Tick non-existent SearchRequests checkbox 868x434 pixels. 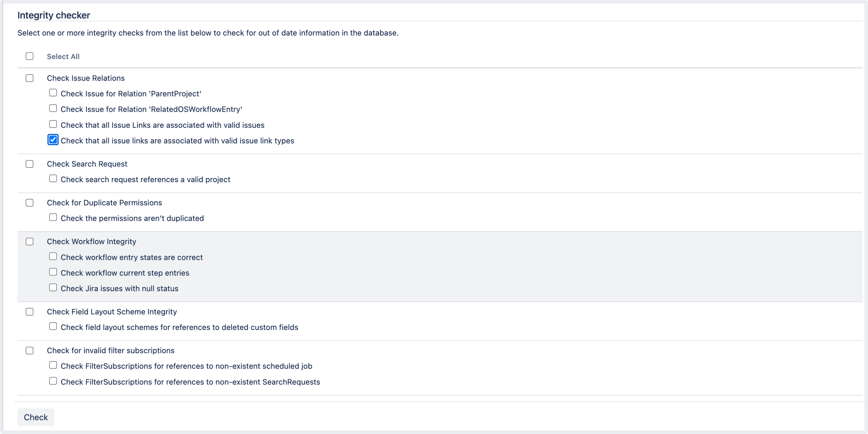[53, 381]
